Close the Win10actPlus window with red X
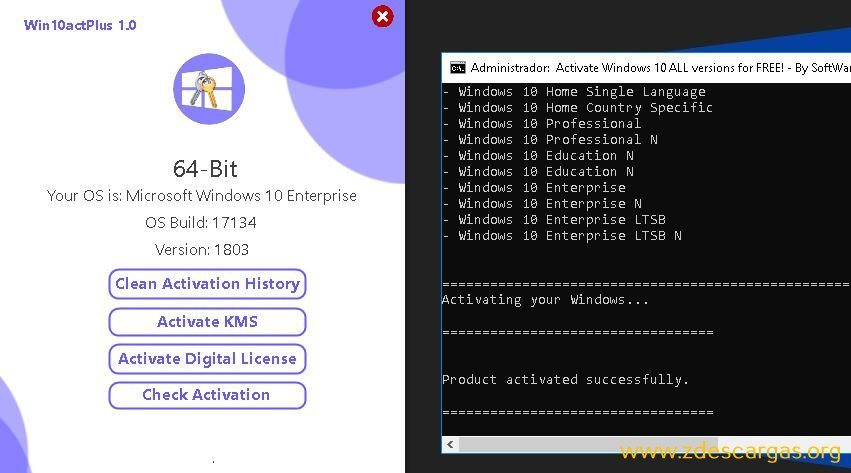Screen dimensions: 851x473 point(383,16)
